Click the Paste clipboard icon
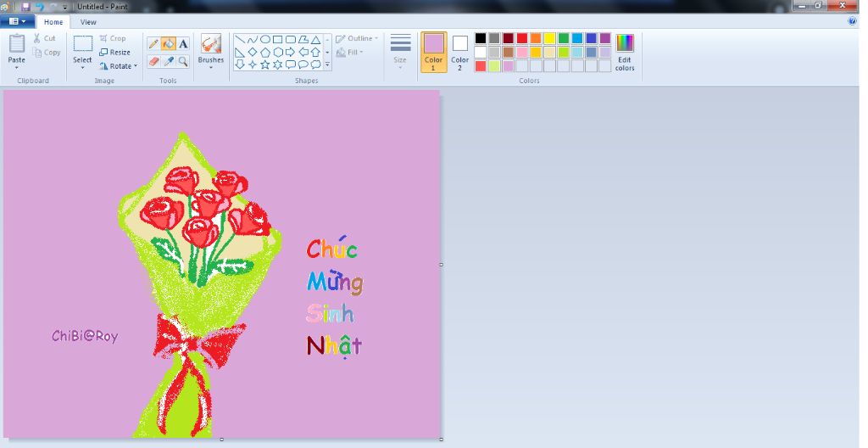Screen dimensions: 868x448 coord(17,44)
